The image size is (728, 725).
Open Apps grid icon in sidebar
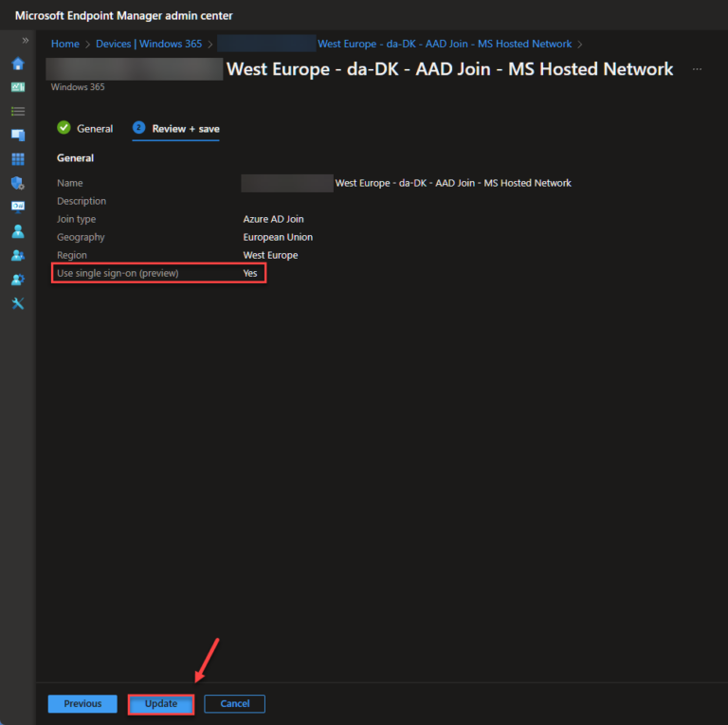tap(17, 159)
